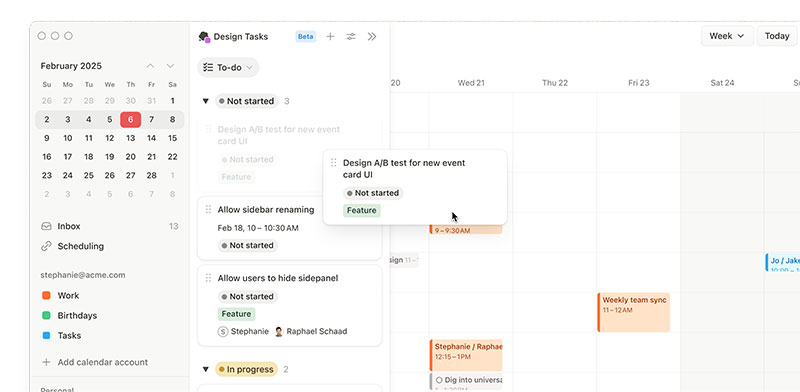Viewport: 800px width, 392px height.
Task: Open Scheduling in the sidebar
Action: tap(109, 246)
